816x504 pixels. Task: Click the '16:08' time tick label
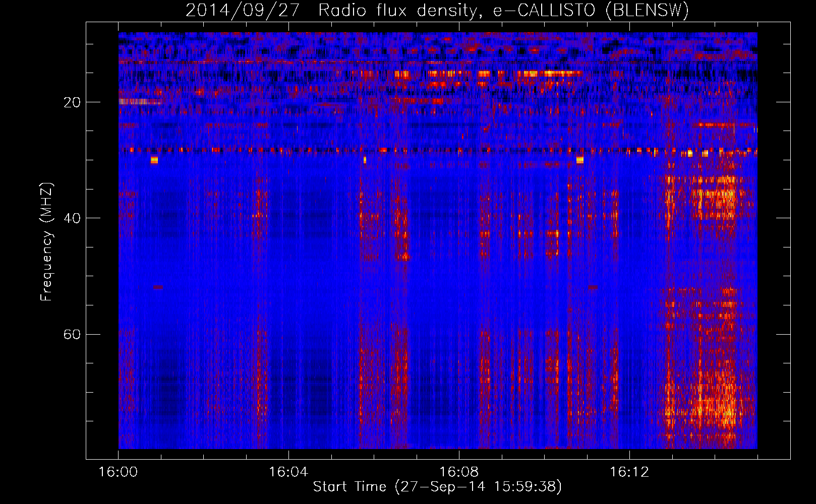click(x=459, y=472)
